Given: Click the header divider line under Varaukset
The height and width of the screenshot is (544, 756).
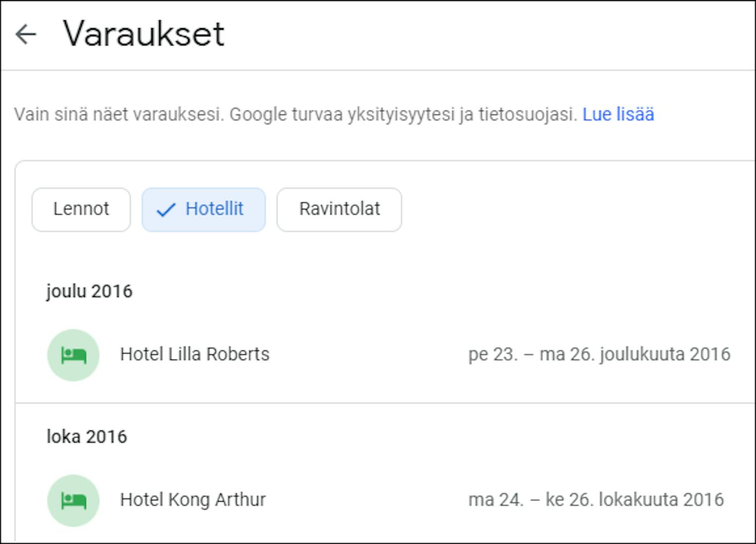Looking at the screenshot, I should pyautogui.click(x=378, y=70).
